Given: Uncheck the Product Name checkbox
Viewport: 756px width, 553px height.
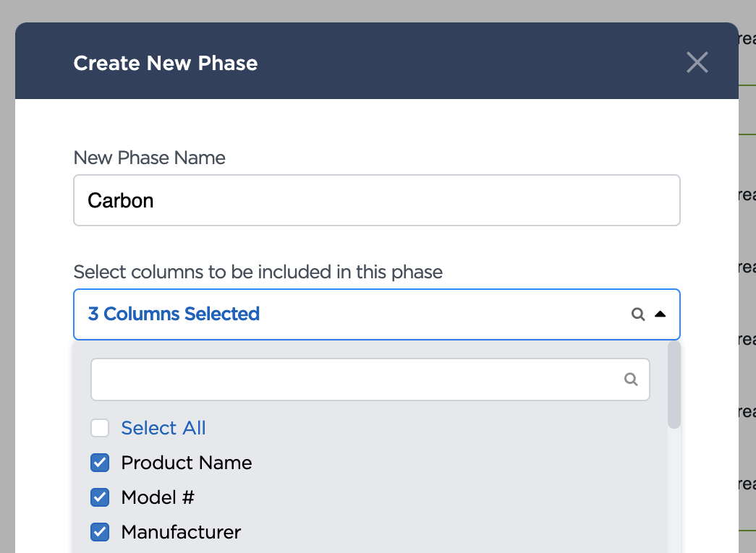Looking at the screenshot, I should pos(100,463).
